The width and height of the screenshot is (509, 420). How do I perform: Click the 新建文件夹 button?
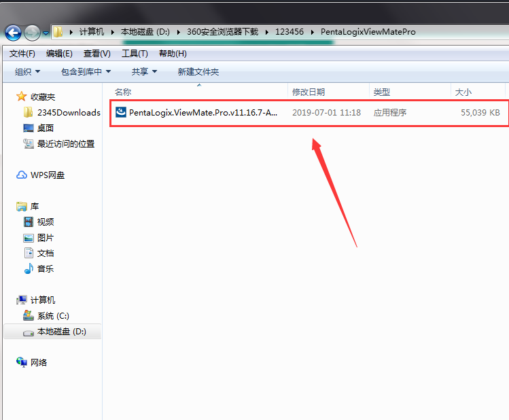coord(198,72)
